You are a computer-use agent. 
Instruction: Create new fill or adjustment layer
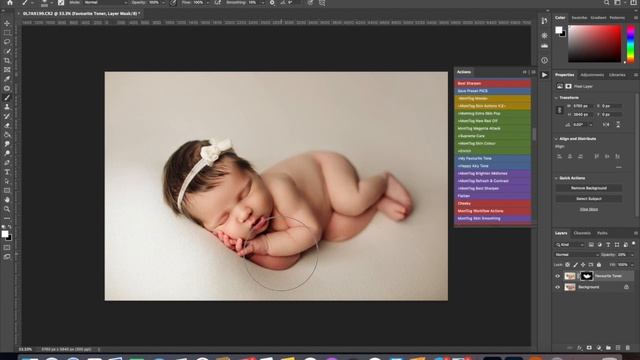[599, 348]
